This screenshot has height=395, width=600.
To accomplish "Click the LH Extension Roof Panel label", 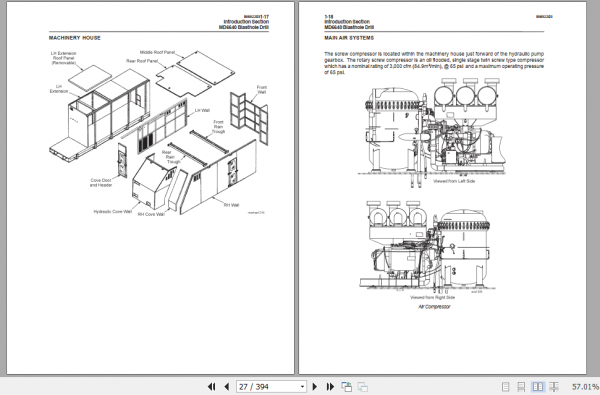I will click(64, 58).
